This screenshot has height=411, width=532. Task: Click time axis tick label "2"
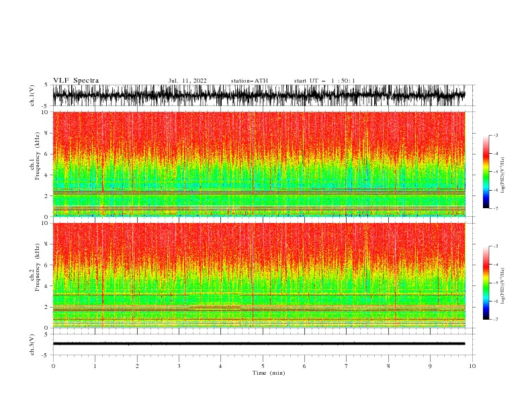point(137,366)
